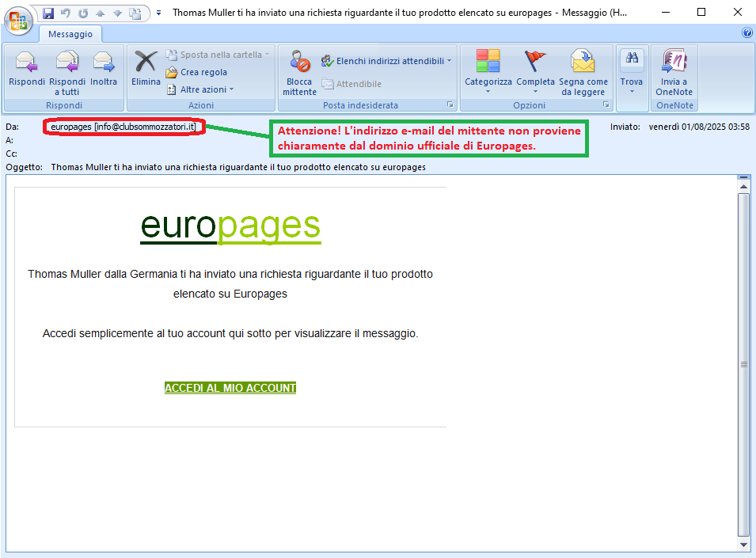Click scroll down arrow of message pane
This screenshot has height=558, width=756.
[743, 545]
